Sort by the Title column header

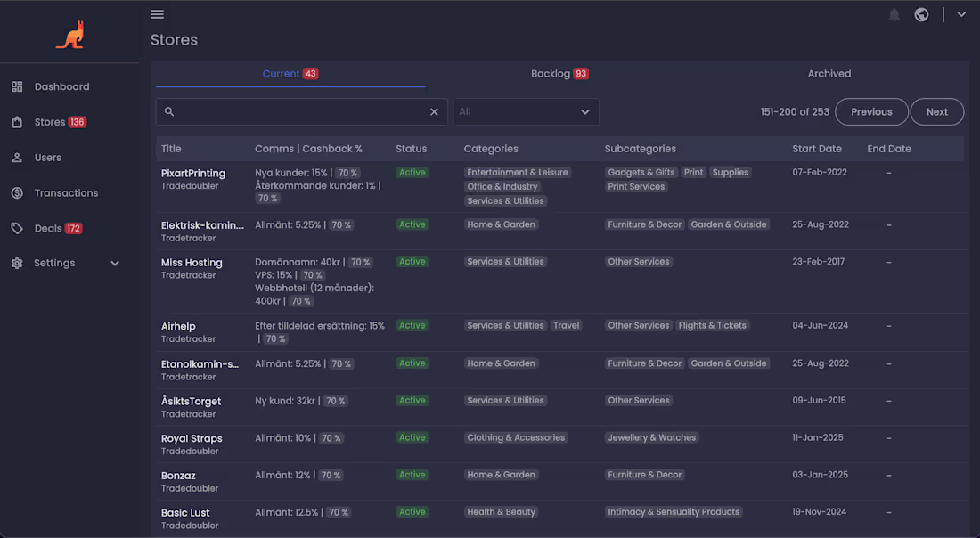171,149
